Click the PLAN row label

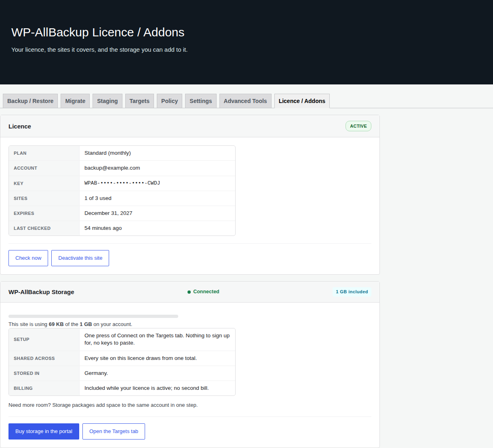20,153
